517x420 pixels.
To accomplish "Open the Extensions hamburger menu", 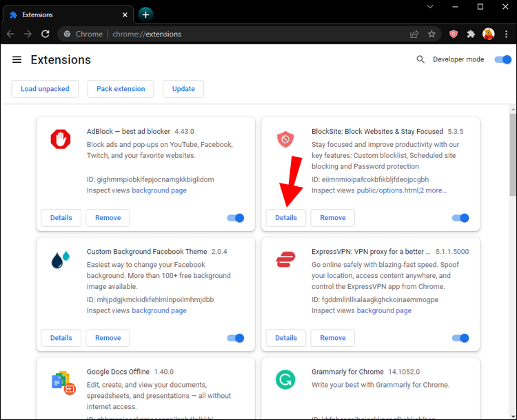I will coord(17,60).
